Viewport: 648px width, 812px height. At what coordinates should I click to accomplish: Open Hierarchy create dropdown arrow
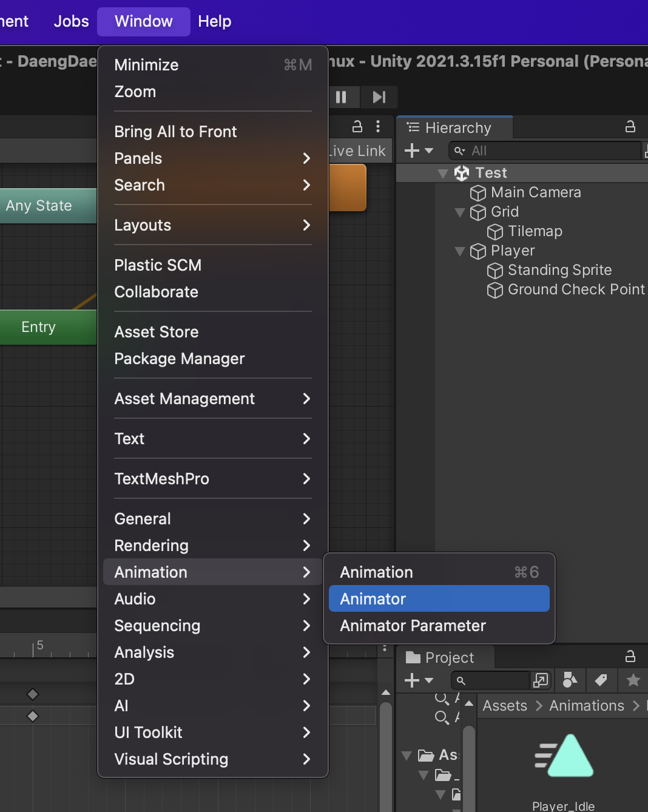click(x=429, y=151)
